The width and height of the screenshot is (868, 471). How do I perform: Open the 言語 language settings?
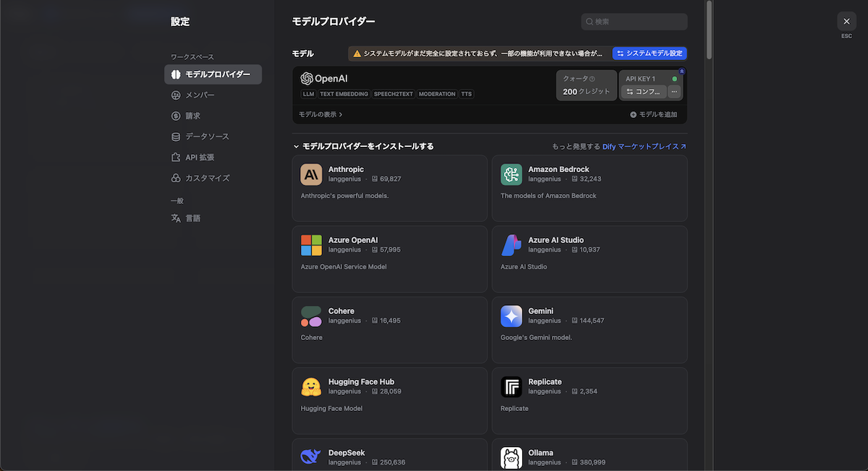(x=192, y=218)
